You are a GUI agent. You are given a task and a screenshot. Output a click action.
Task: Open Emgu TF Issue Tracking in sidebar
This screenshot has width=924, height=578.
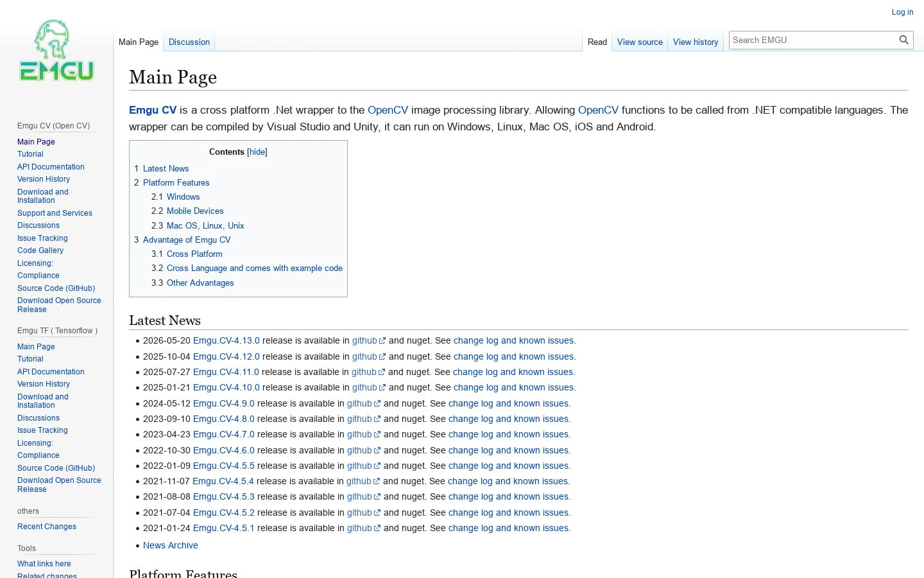[42, 430]
